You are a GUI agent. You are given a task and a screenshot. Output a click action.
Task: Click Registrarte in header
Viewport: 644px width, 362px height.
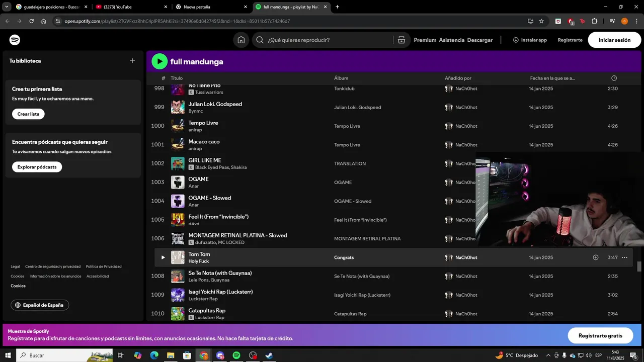tap(570, 40)
